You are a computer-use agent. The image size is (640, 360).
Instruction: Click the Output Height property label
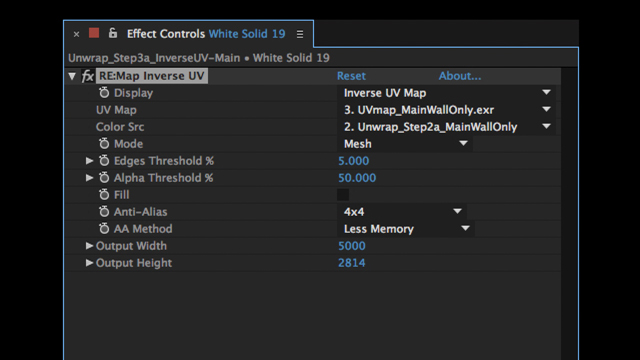pos(134,263)
